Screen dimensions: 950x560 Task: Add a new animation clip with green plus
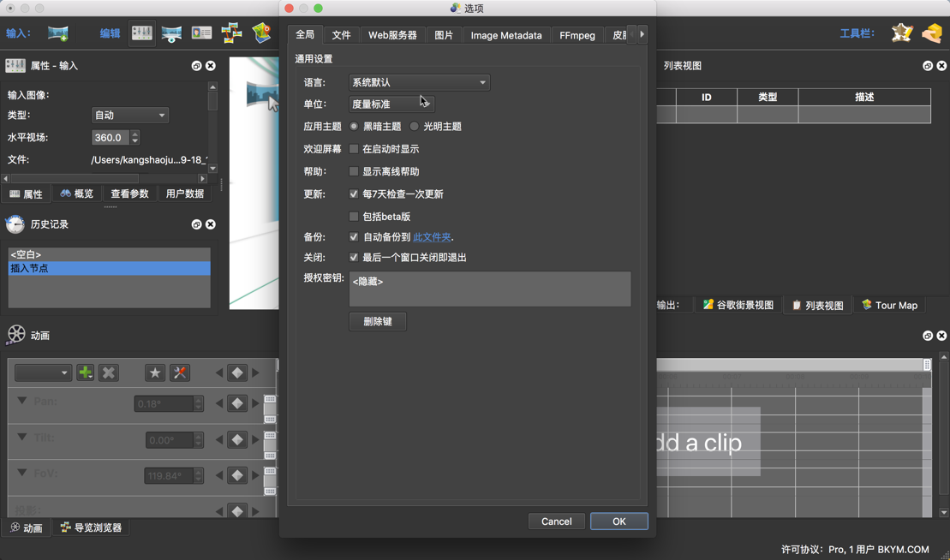tap(84, 372)
